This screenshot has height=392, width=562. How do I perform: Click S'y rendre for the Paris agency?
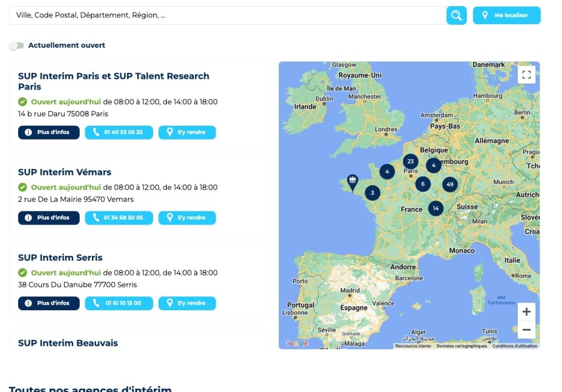point(187,132)
